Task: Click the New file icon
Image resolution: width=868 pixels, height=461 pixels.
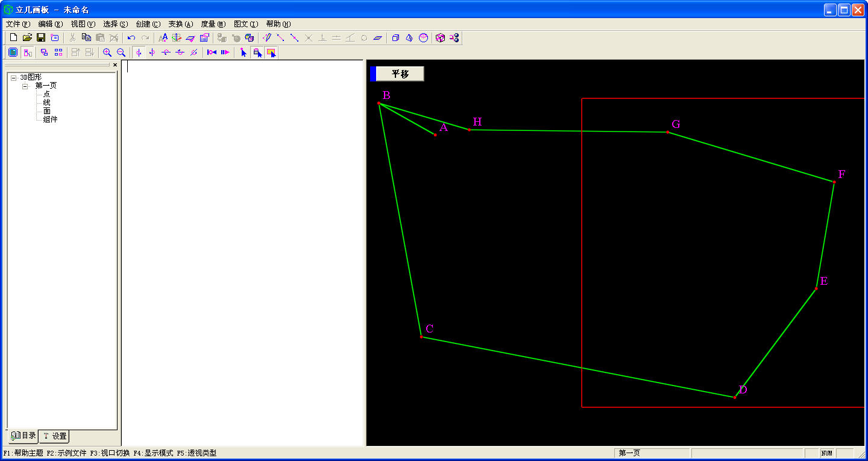Action: coord(13,37)
